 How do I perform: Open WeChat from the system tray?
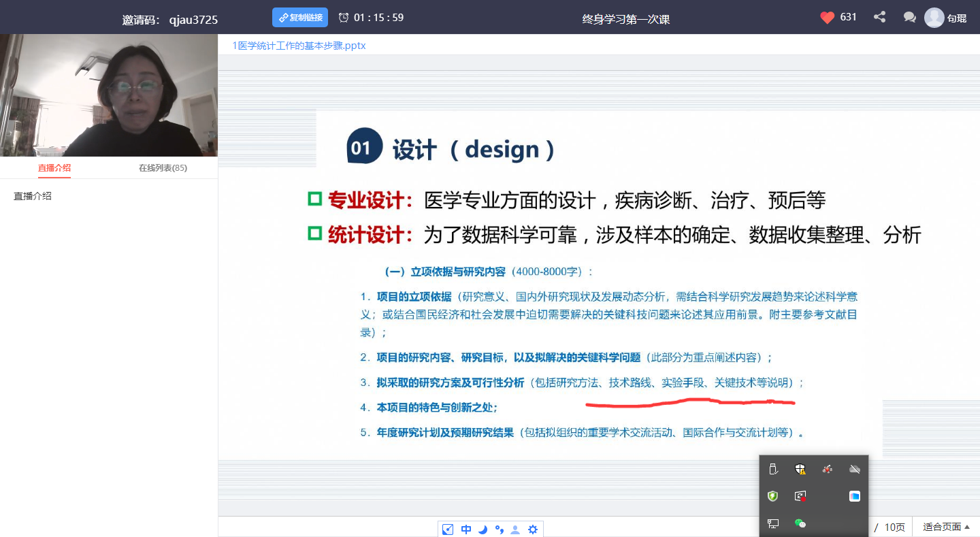800,523
